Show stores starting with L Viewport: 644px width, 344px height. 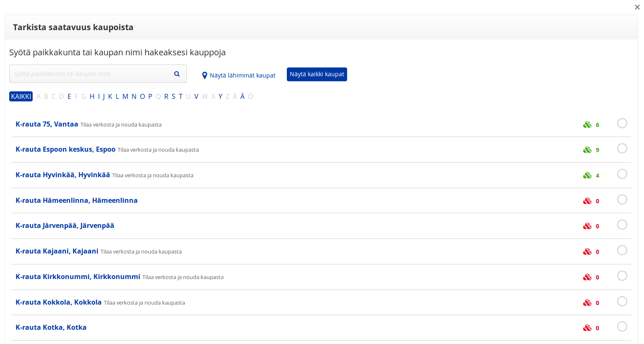(x=117, y=96)
